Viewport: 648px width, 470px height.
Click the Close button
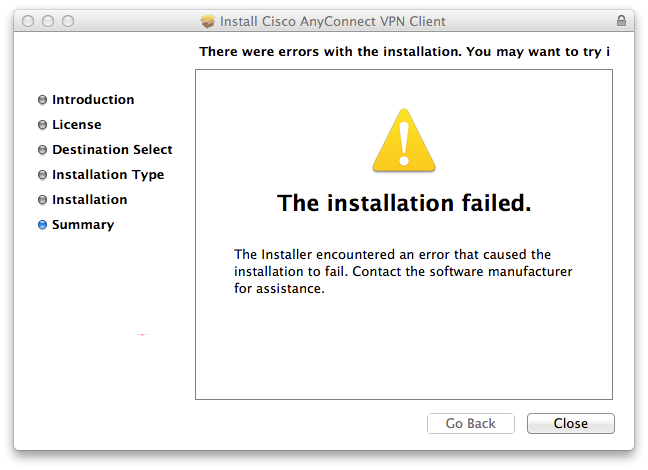pos(571,423)
